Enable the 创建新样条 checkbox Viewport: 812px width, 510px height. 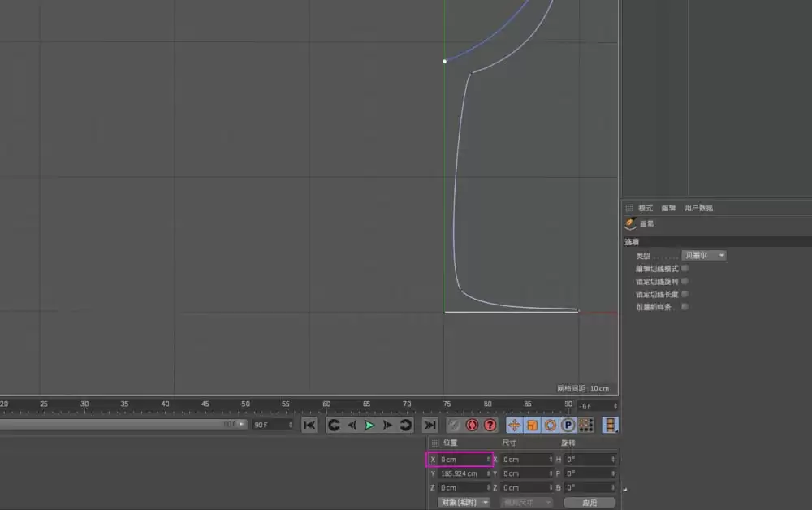point(685,306)
